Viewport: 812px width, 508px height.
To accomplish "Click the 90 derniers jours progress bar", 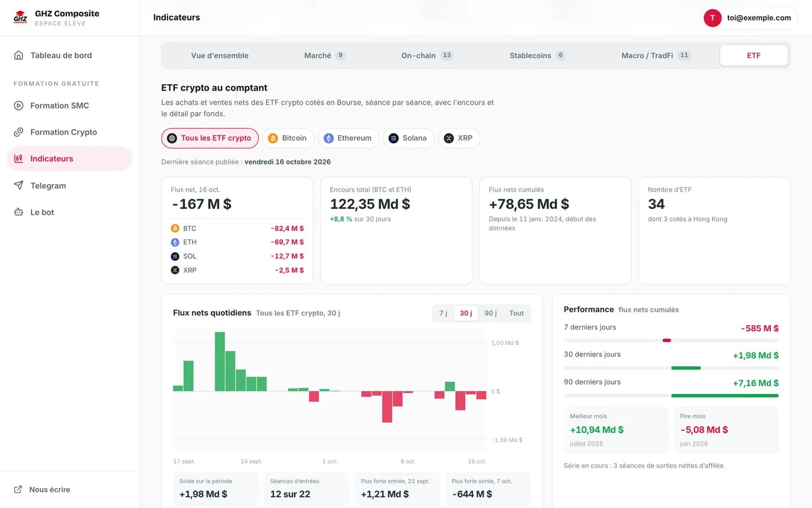I will 671,395.
